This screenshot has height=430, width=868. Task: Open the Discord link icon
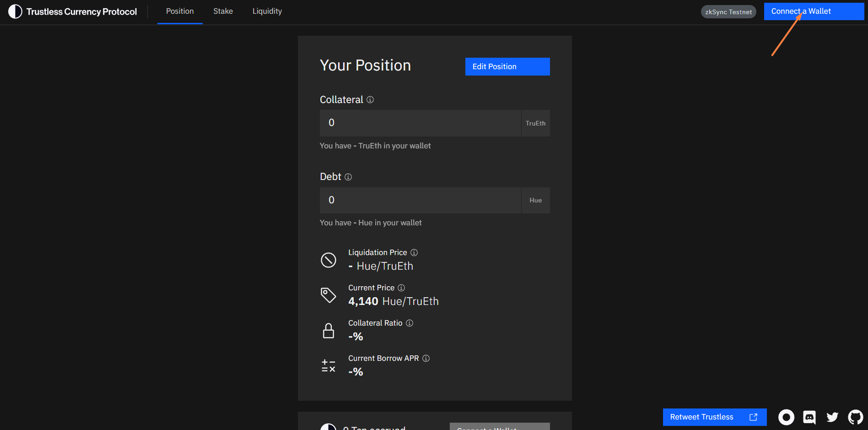(x=809, y=417)
